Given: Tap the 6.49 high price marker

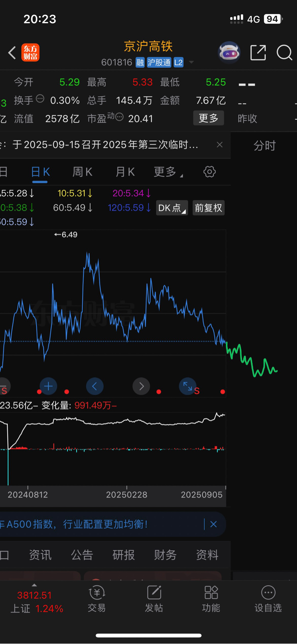Looking at the screenshot, I should click(66, 235).
